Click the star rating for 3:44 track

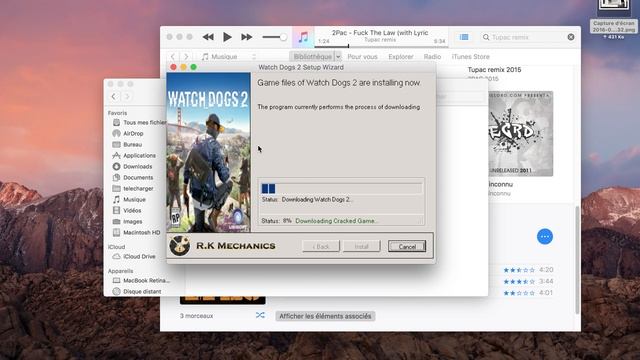(519, 281)
